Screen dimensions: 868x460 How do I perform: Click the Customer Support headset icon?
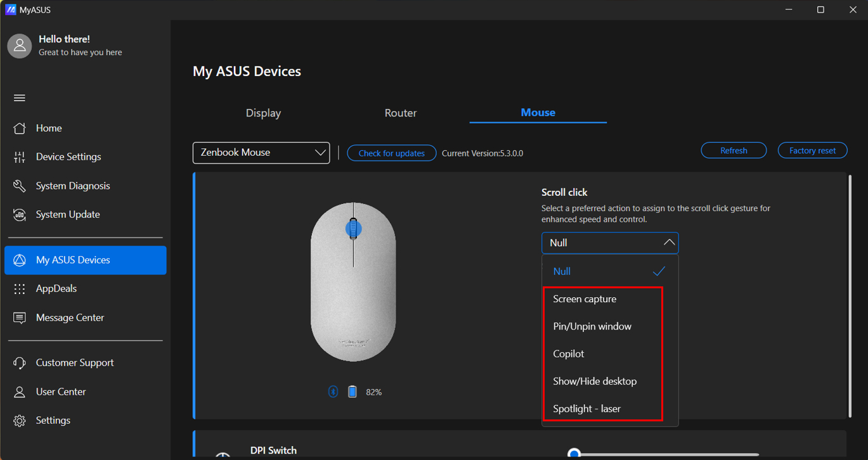click(x=20, y=363)
